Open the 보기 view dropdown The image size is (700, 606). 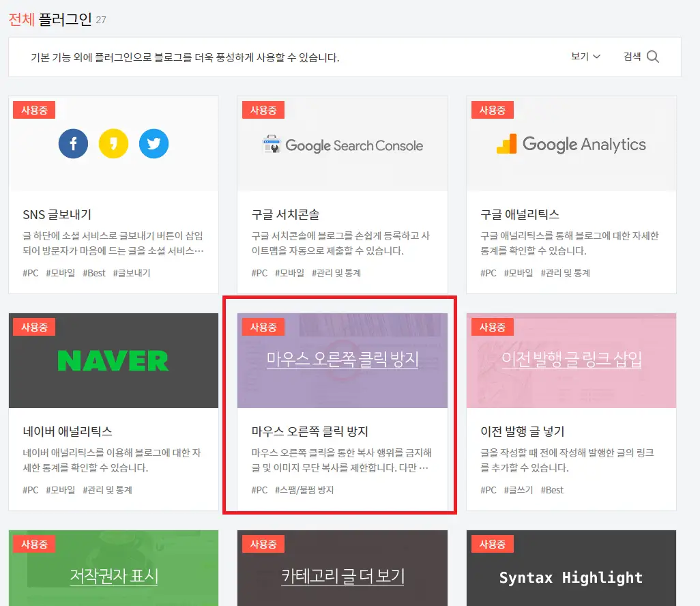click(x=585, y=57)
